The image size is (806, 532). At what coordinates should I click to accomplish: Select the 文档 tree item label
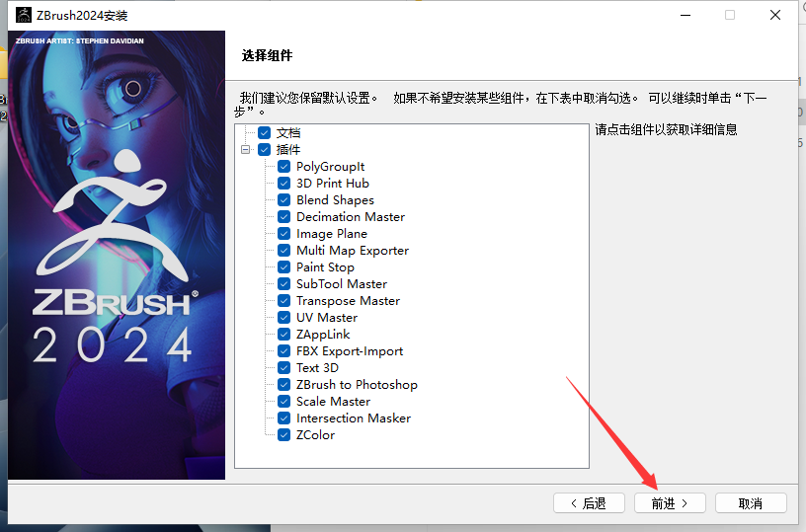(x=288, y=133)
